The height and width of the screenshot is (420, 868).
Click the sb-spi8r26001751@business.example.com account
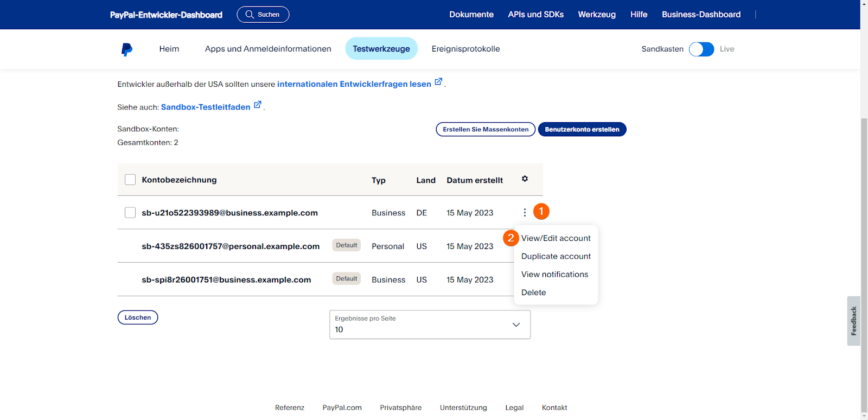(226, 280)
